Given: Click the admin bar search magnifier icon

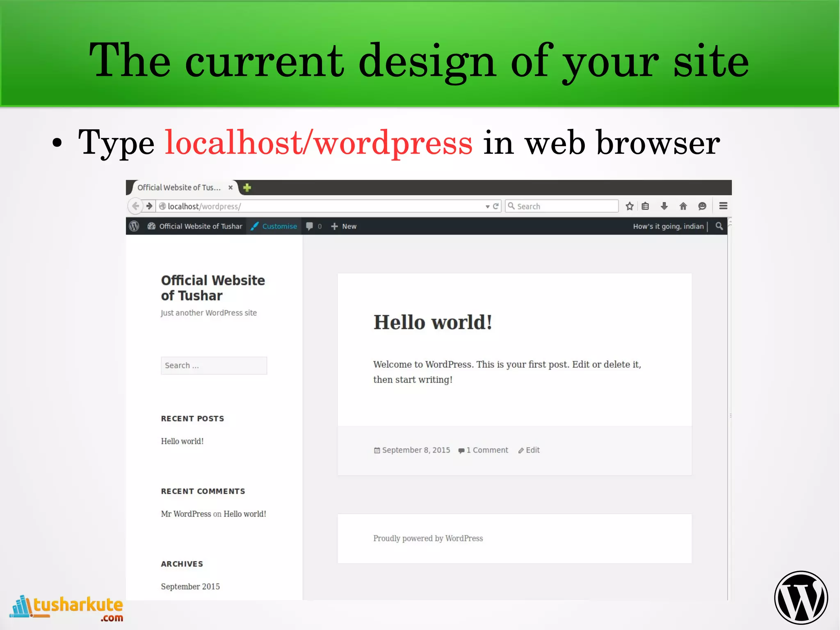Looking at the screenshot, I should tap(719, 226).
